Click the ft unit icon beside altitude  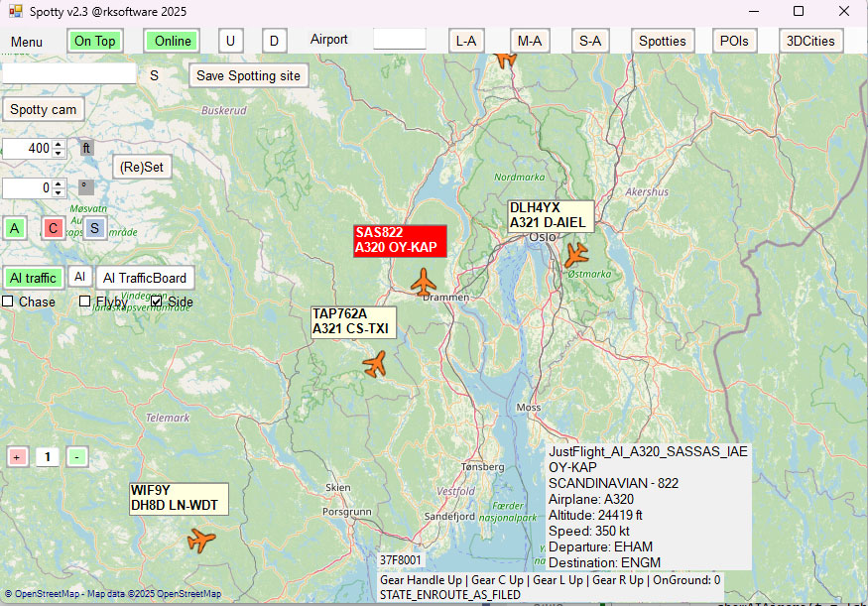point(85,148)
